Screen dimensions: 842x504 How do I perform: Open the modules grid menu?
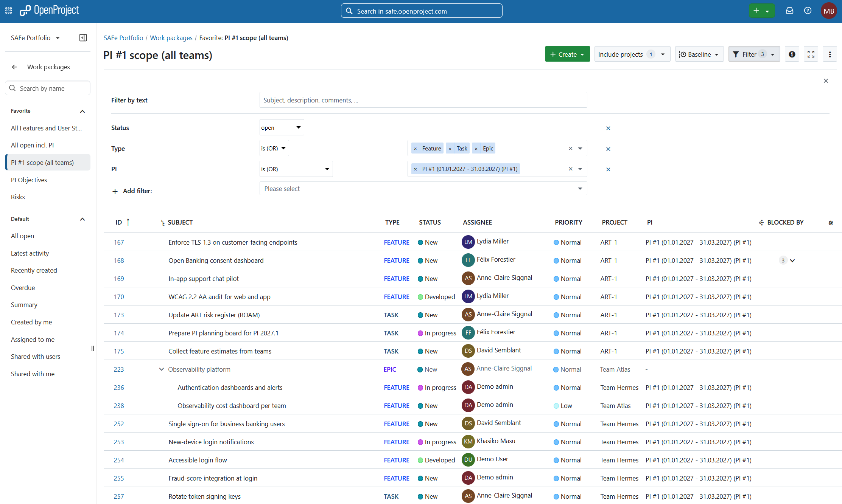click(x=8, y=11)
